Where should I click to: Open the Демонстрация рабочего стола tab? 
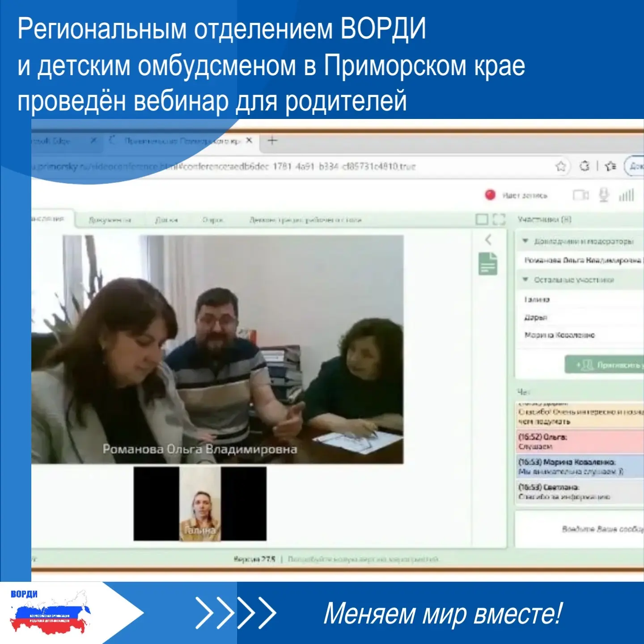pos(305,220)
